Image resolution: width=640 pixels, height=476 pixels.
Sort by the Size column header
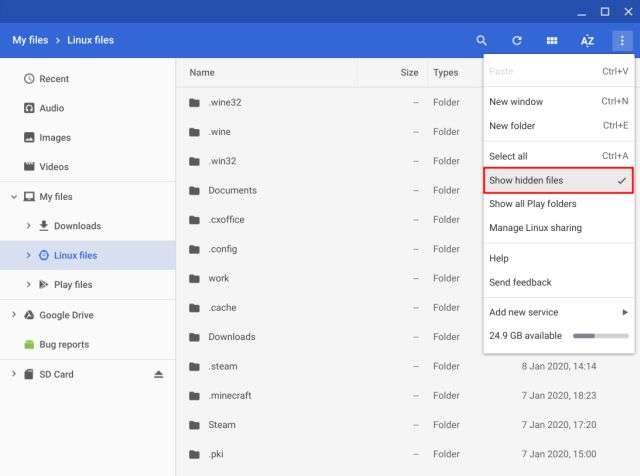click(x=409, y=73)
